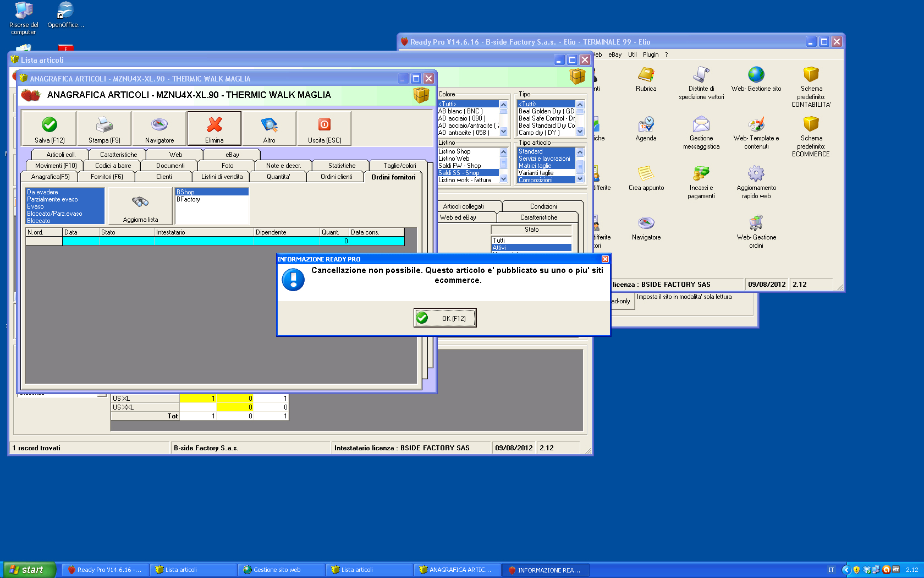Select 'Parzialmente evaso' order status
Screen dimensions: 924x578
pyautogui.click(x=65, y=199)
